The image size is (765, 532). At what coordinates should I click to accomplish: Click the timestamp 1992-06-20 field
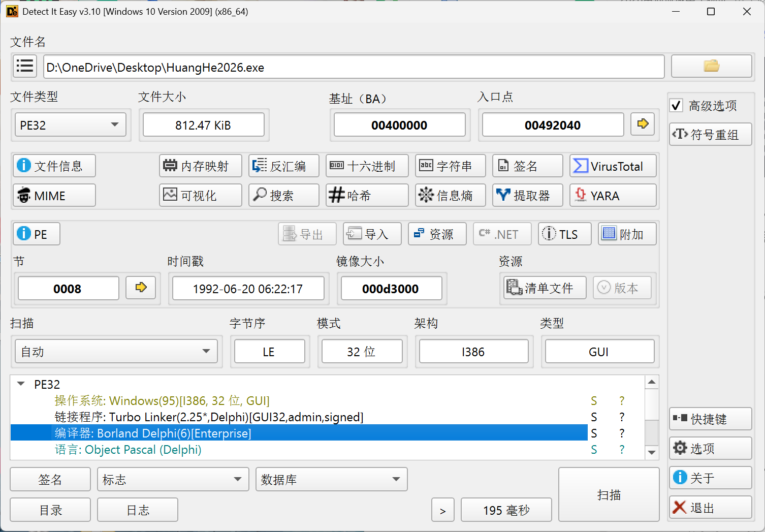248,288
